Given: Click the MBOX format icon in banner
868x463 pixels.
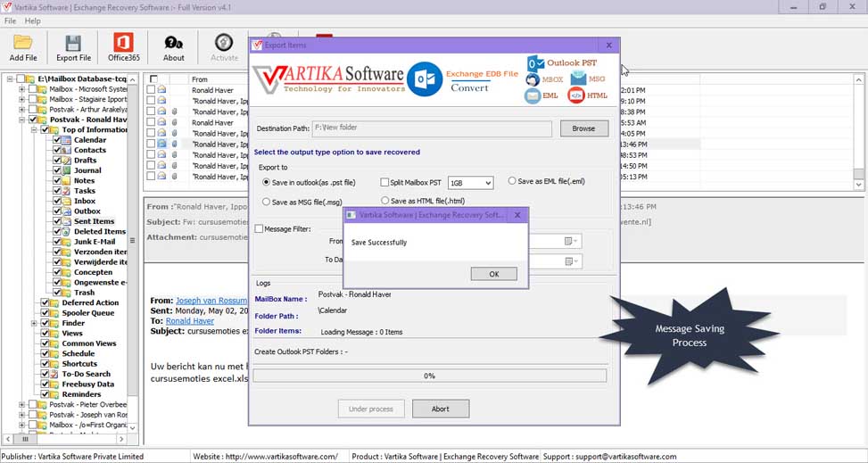Looking at the screenshot, I should click(532, 79).
